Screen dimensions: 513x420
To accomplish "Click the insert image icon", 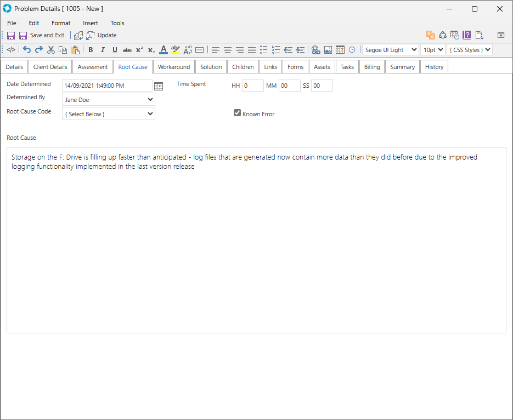I will click(328, 50).
